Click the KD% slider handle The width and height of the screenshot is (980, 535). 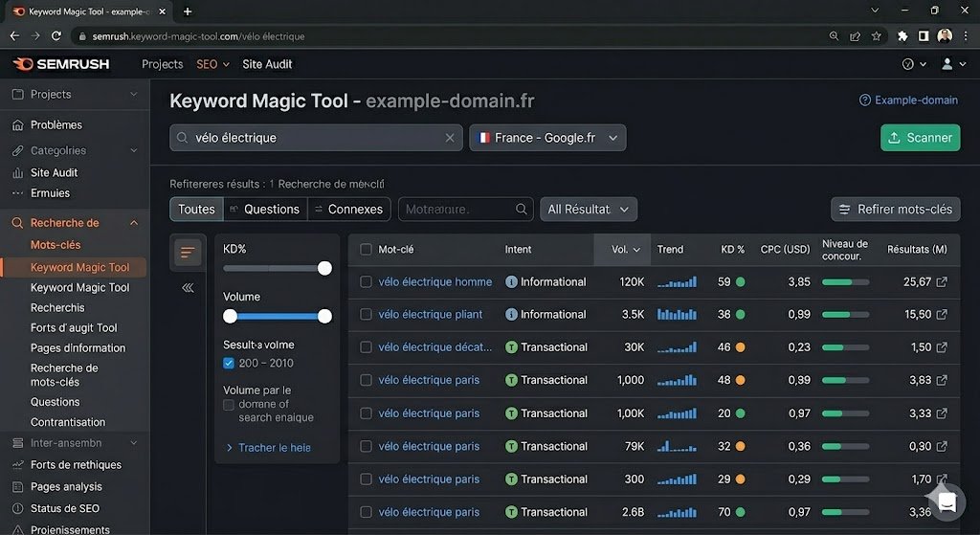[x=324, y=268]
